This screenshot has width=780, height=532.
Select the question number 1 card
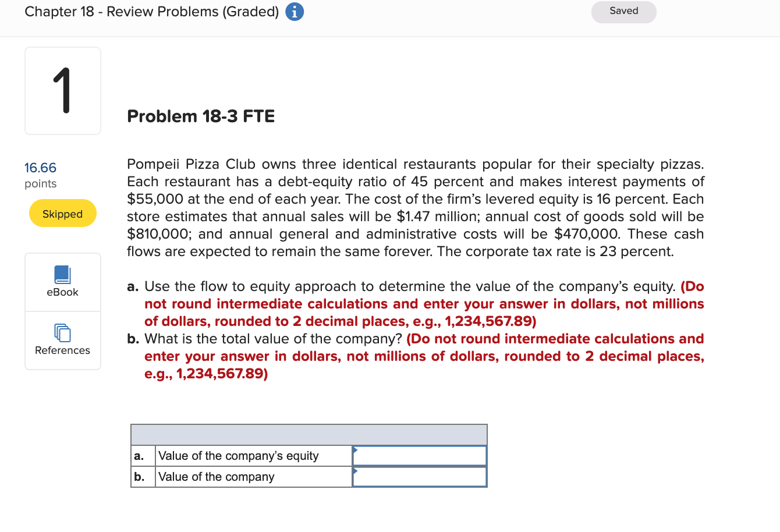tap(62, 90)
